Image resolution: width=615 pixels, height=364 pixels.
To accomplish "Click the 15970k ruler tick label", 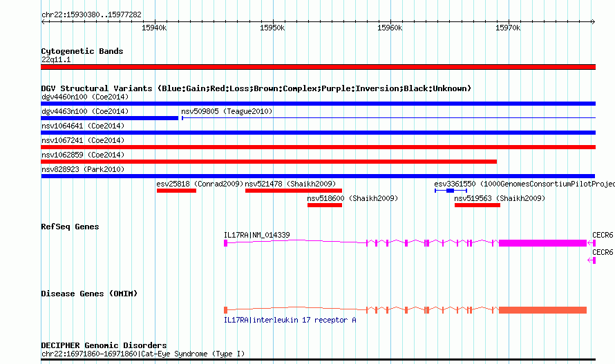I will 508,28.
